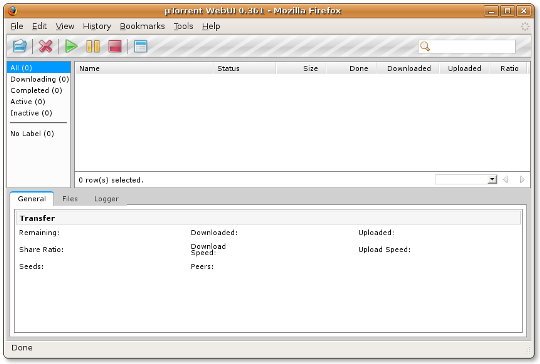Open the Bookmarks menu
This screenshot has height=364, width=540.
coord(142,26)
